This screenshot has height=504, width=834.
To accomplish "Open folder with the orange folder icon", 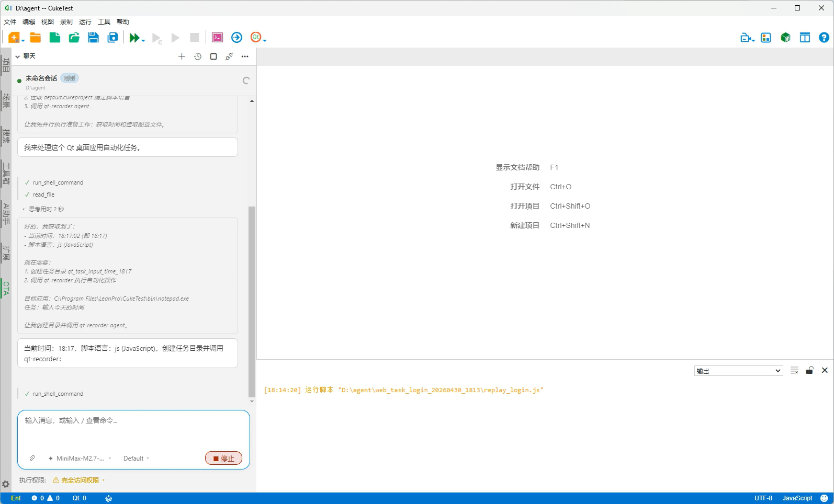I will point(36,38).
